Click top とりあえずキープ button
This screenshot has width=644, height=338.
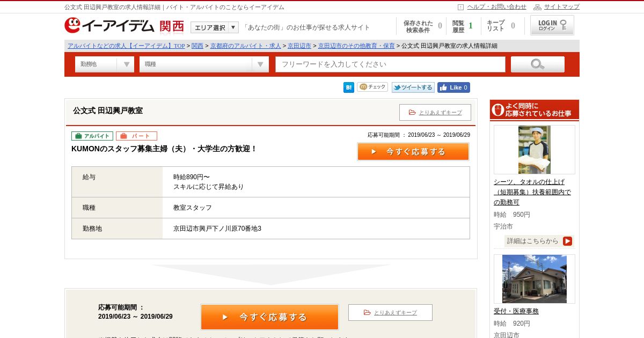(x=435, y=112)
